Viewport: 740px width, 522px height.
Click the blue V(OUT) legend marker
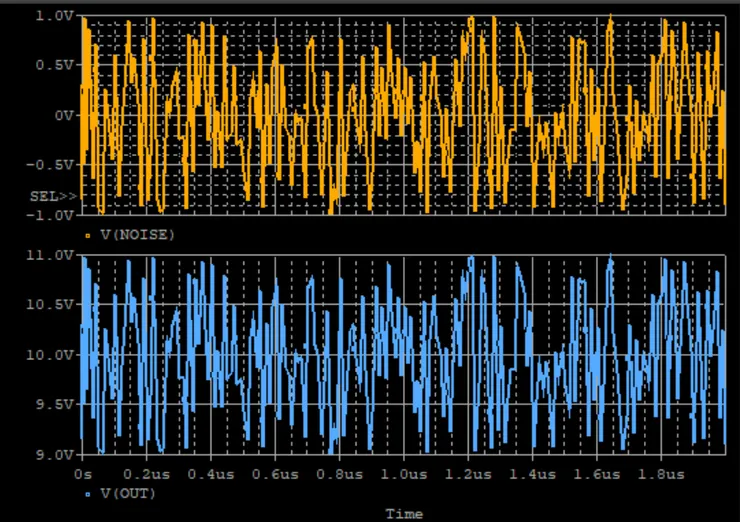pos(87,495)
